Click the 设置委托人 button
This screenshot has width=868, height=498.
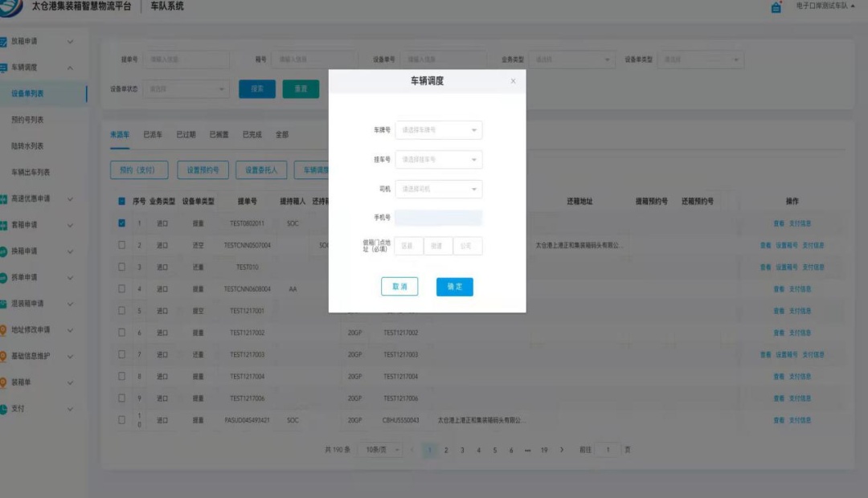coord(261,169)
